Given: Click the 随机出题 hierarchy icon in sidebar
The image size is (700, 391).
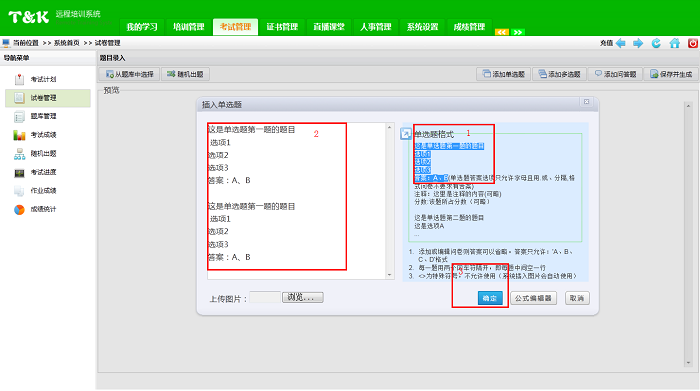Looking at the screenshot, I should tap(19, 154).
